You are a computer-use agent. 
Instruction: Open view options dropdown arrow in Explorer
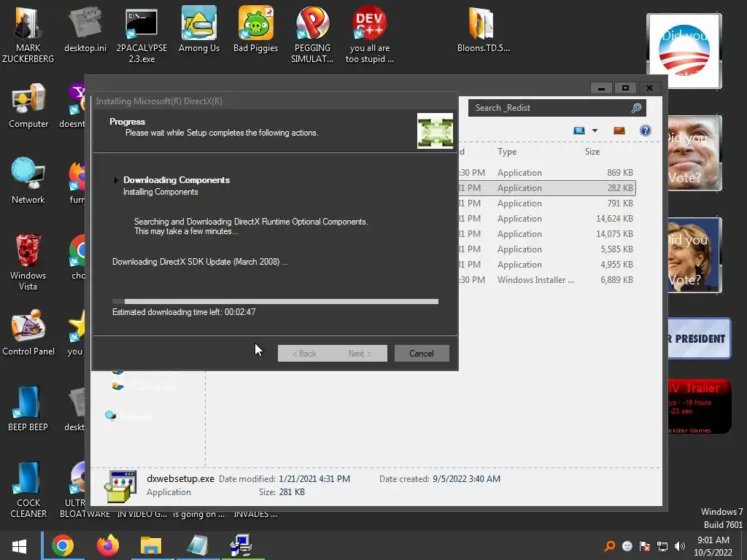pos(595,131)
